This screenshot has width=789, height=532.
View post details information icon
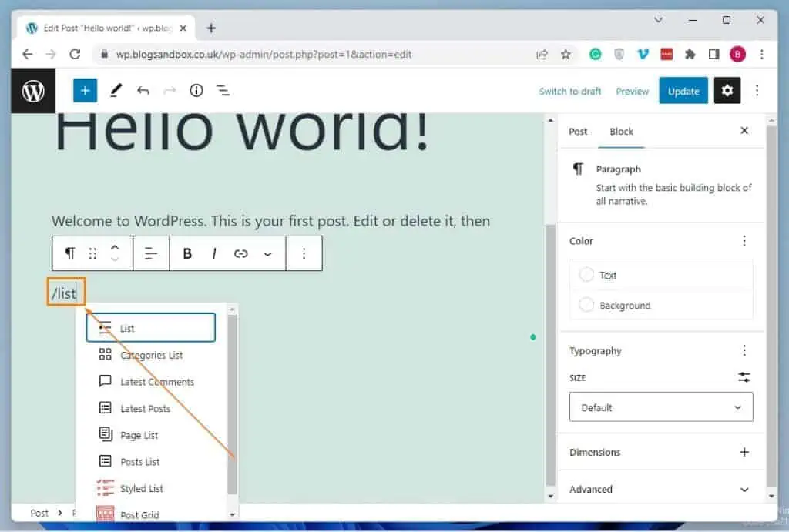[196, 90]
